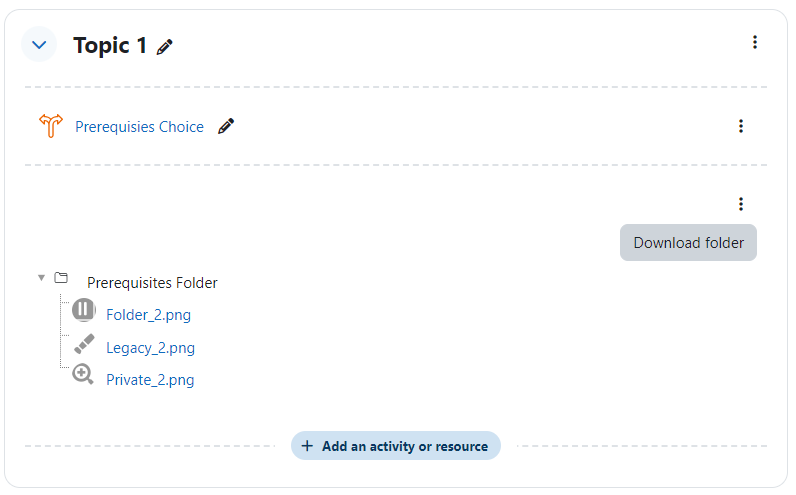Click the Folder_2.png pause-shaped thumbnail
Image resolution: width=796 pixels, height=495 pixels.
click(84, 310)
